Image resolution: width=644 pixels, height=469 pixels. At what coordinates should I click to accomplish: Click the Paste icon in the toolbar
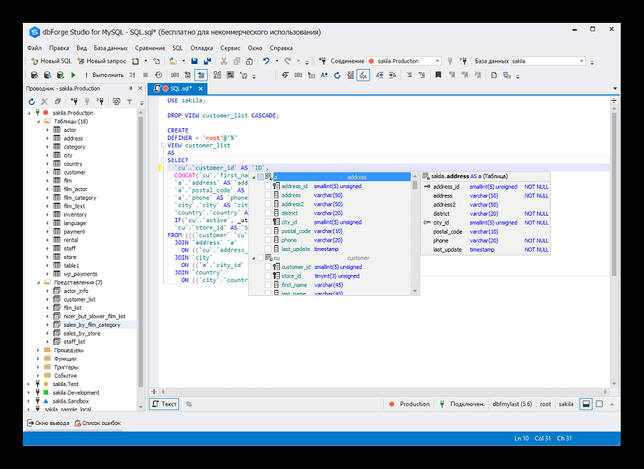tap(249, 61)
